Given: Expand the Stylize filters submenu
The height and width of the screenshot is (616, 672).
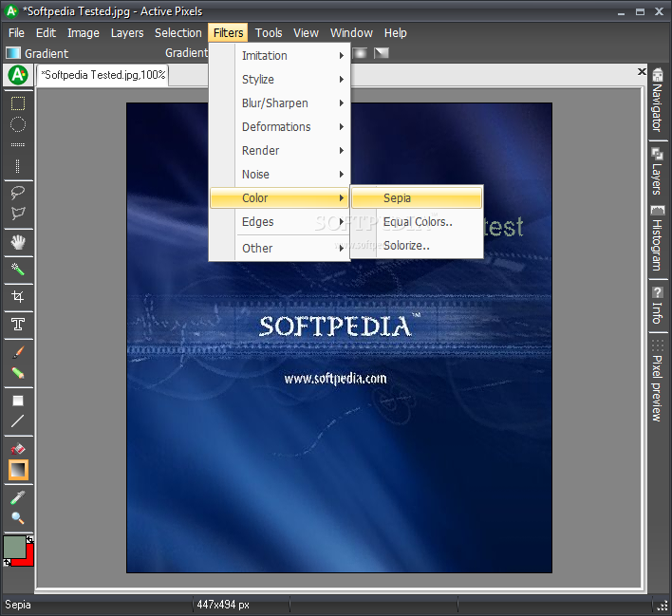Looking at the screenshot, I should [x=279, y=80].
